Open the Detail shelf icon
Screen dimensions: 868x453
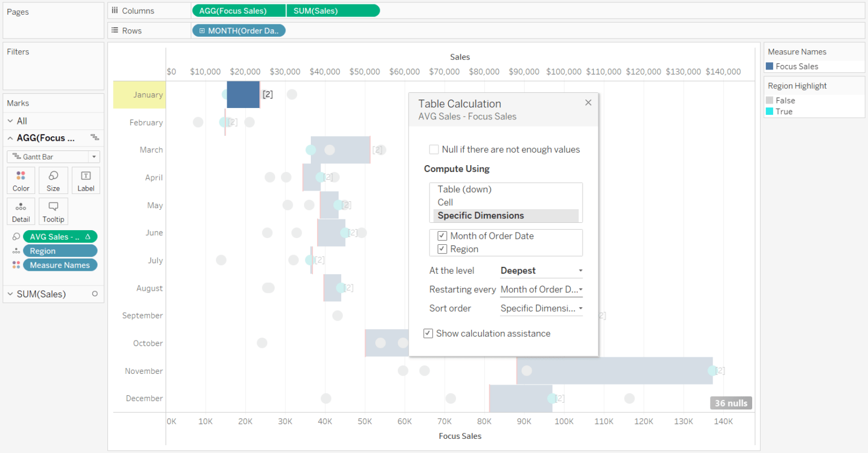coord(20,211)
